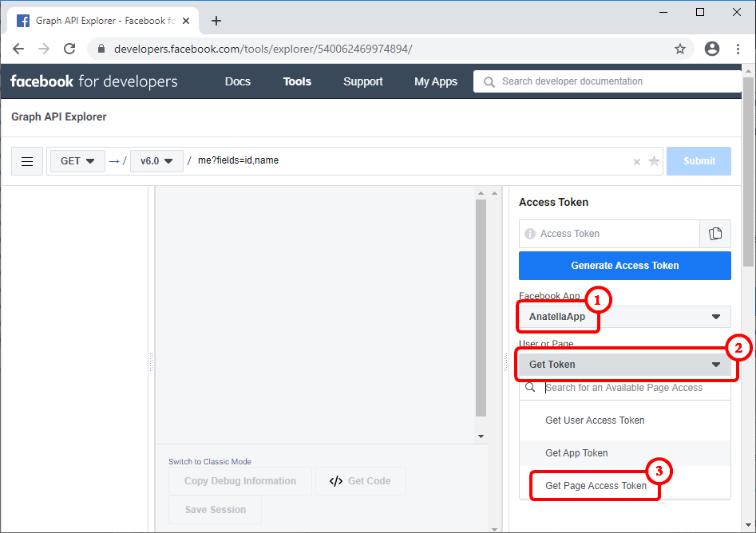This screenshot has width=756, height=533.
Task: Click the browser forward arrow
Action: pos(44,49)
